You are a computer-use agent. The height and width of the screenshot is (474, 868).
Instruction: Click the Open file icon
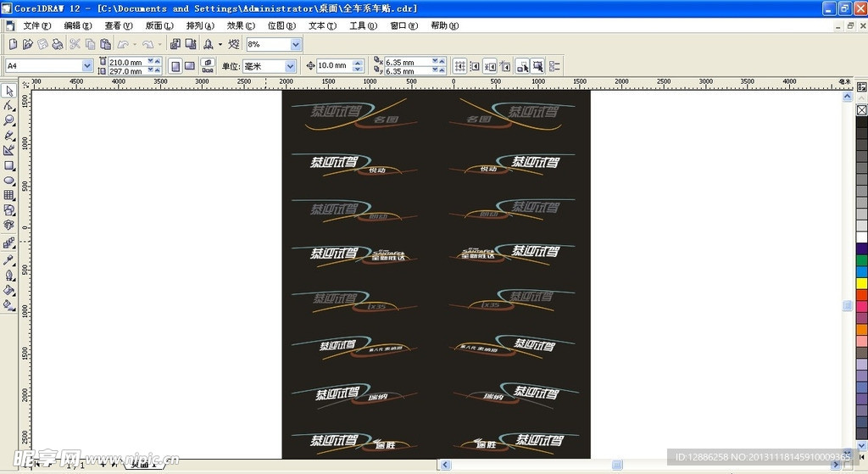coord(28,44)
